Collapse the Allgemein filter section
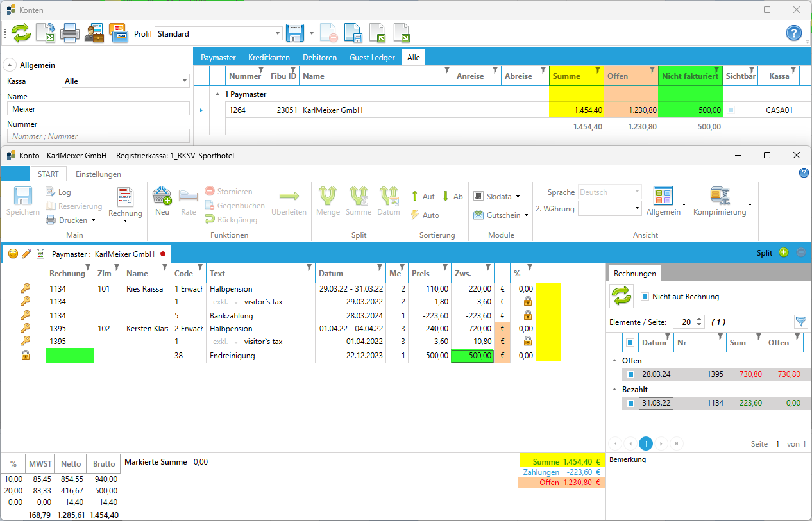 11,65
